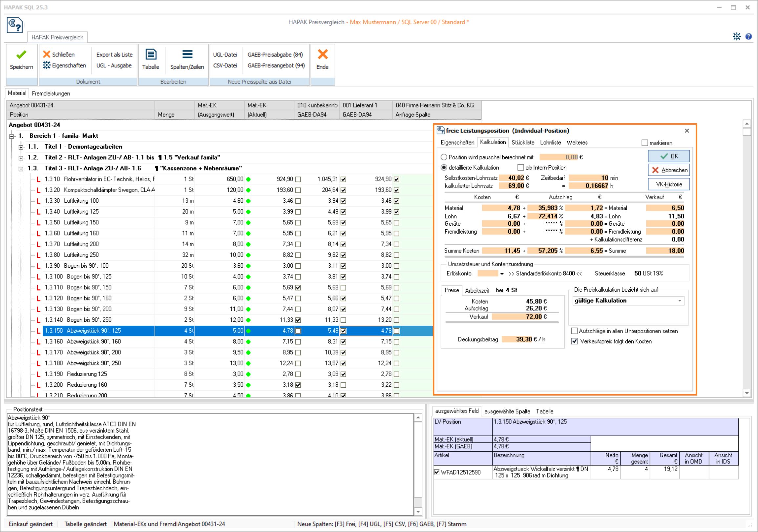Viewport: 758px width, 532px height.
Task: Open Eigenschaften via its gear icon
Action: [47, 65]
